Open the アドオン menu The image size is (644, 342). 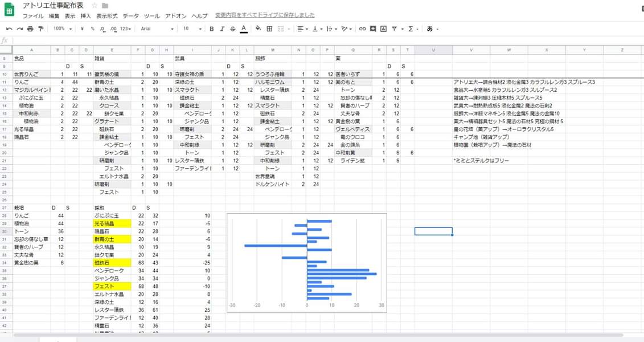(176, 16)
